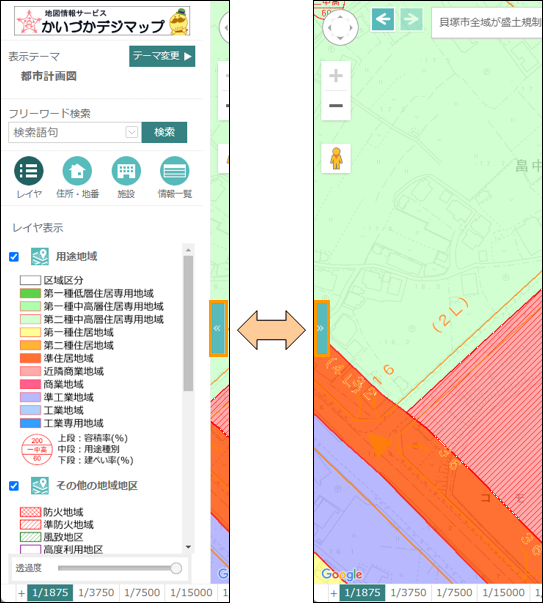Screen dimensions: 543x603
Task: Open the 住所・地番 address search icon
Action: [77, 171]
